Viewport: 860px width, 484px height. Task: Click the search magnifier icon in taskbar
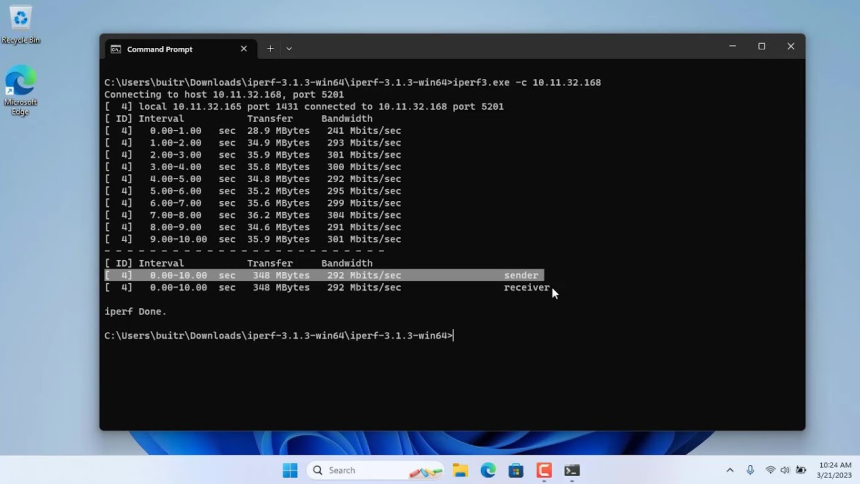click(x=318, y=470)
